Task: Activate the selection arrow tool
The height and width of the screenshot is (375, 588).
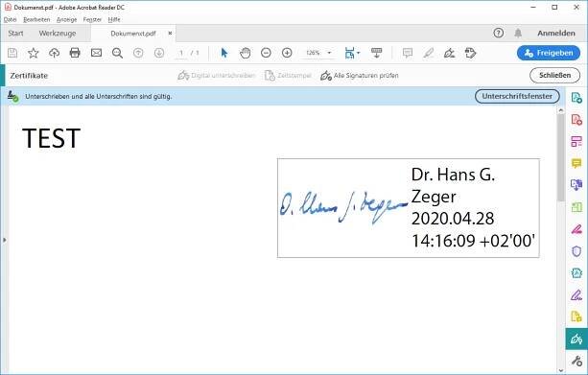Action: point(224,53)
